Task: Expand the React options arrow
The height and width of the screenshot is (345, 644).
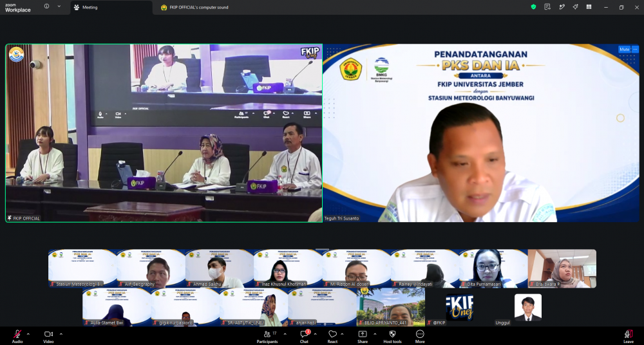Action: [x=342, y=334]
